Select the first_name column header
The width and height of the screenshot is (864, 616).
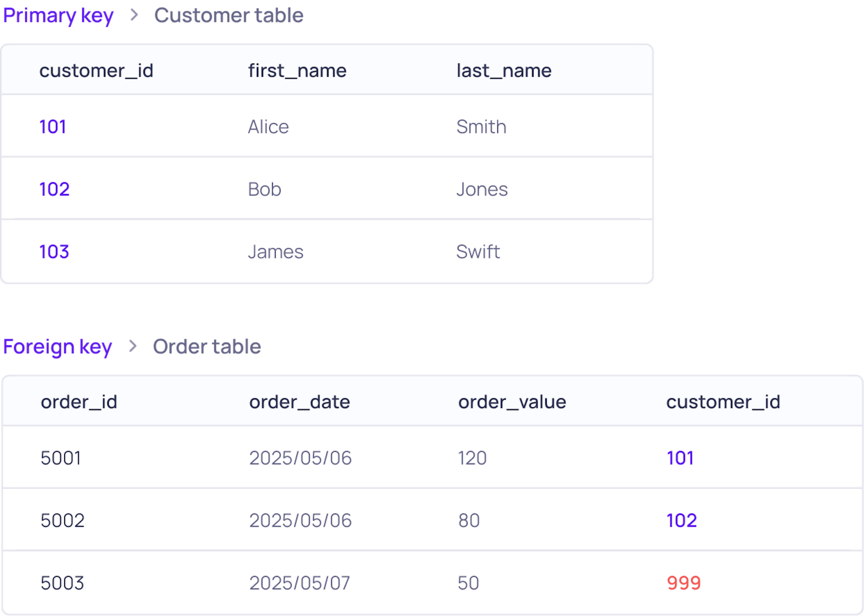pyautogui.click(x=297, y=71)
